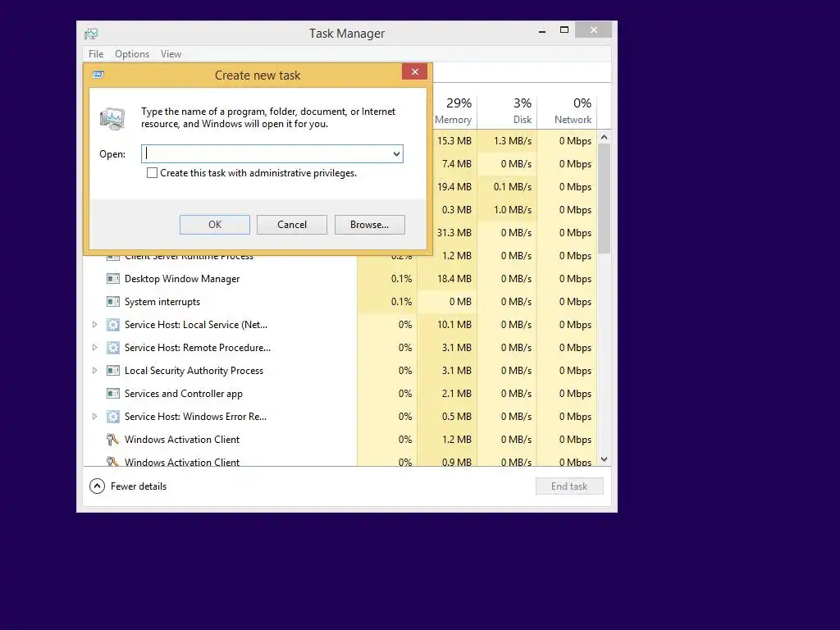Select Local Security Authority Process name
The image size is (840, 630).
point(194,371)
